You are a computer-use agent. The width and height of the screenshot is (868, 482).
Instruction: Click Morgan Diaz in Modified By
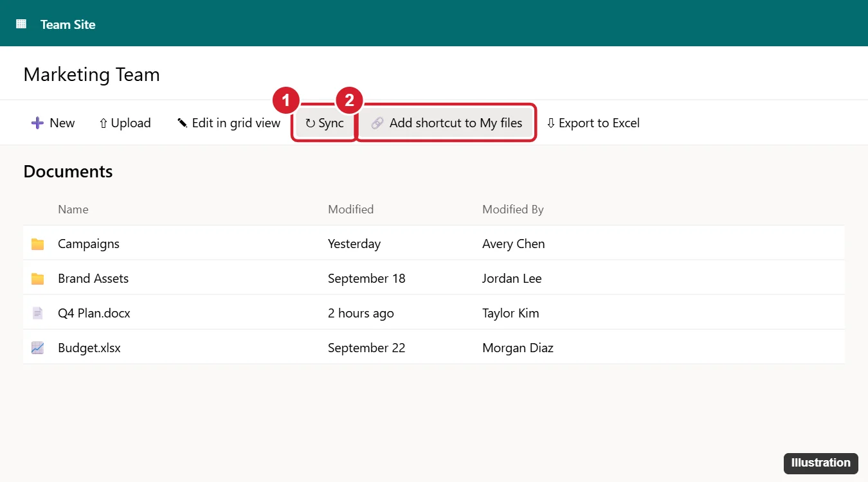pos(518,348)
